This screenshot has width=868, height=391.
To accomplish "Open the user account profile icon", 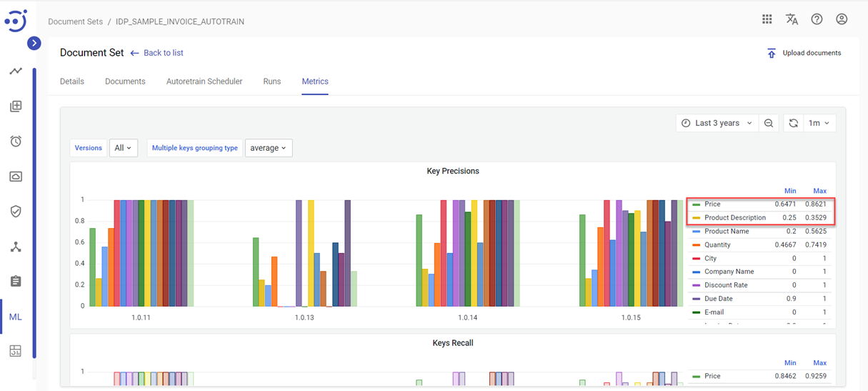I will tap(842, 19).
